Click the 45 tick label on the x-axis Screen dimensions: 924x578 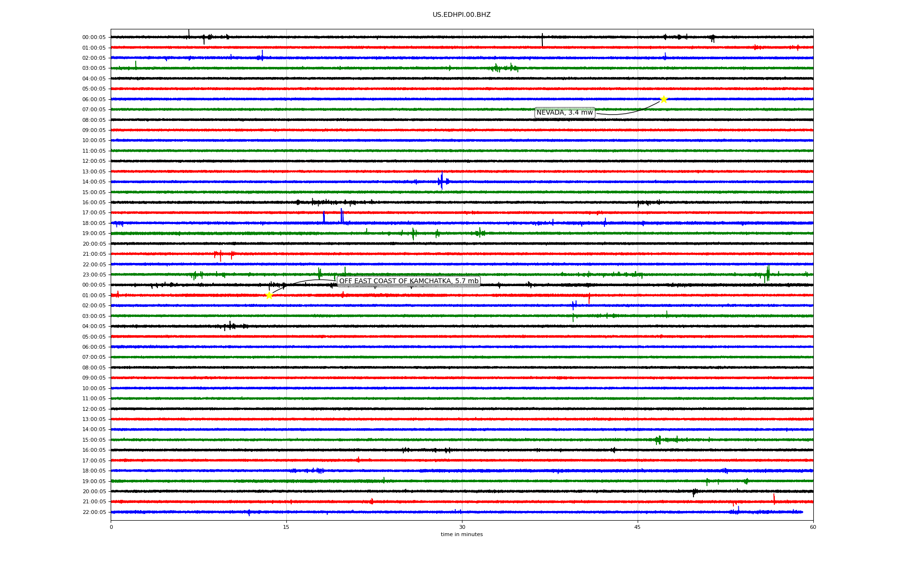(637, 527)
